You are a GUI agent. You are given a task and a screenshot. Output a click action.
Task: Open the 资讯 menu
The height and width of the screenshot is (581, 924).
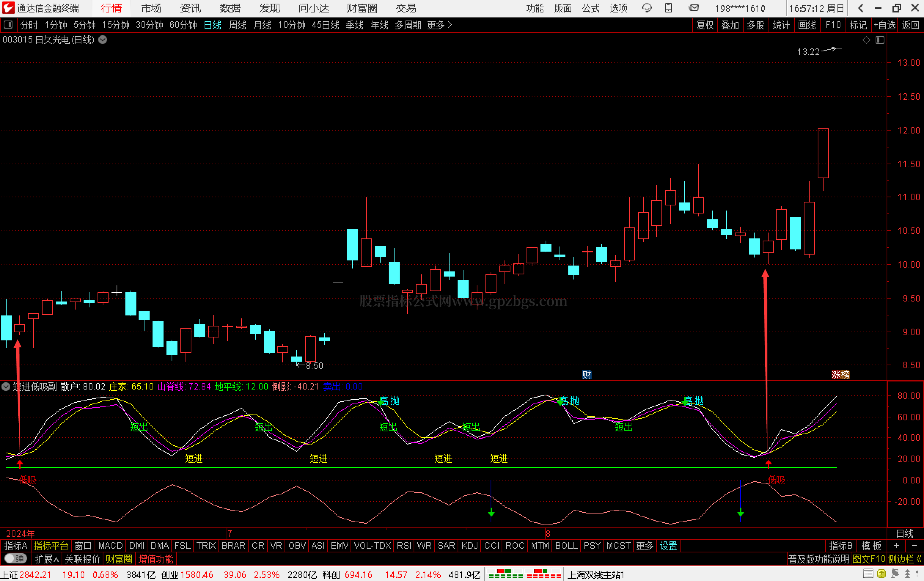[x=190, y=8]
